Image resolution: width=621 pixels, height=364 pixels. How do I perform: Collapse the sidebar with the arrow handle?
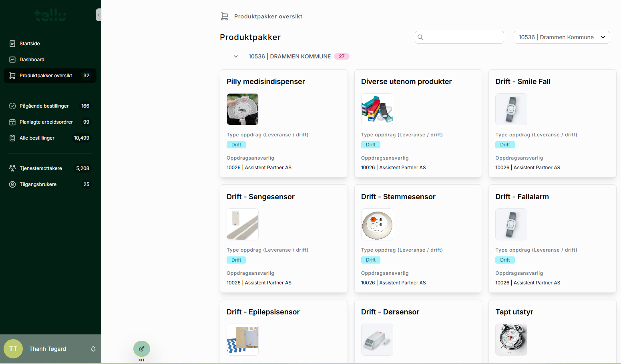coord(98,15)
